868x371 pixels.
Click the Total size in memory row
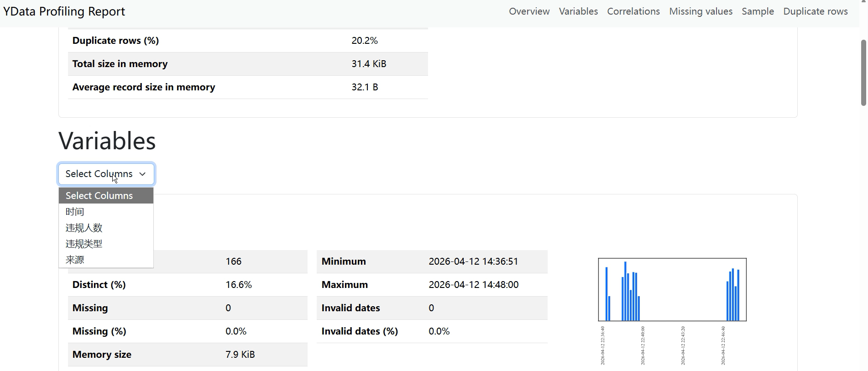247,64
